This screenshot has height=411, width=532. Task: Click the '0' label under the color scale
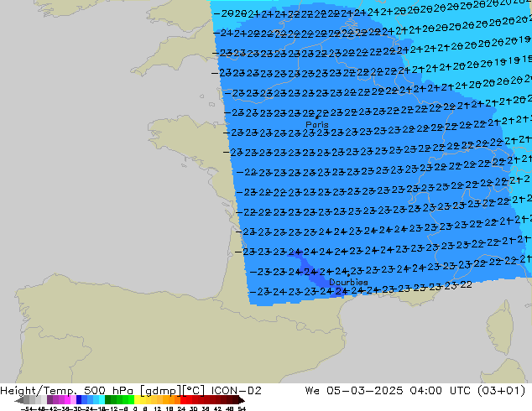135,409
